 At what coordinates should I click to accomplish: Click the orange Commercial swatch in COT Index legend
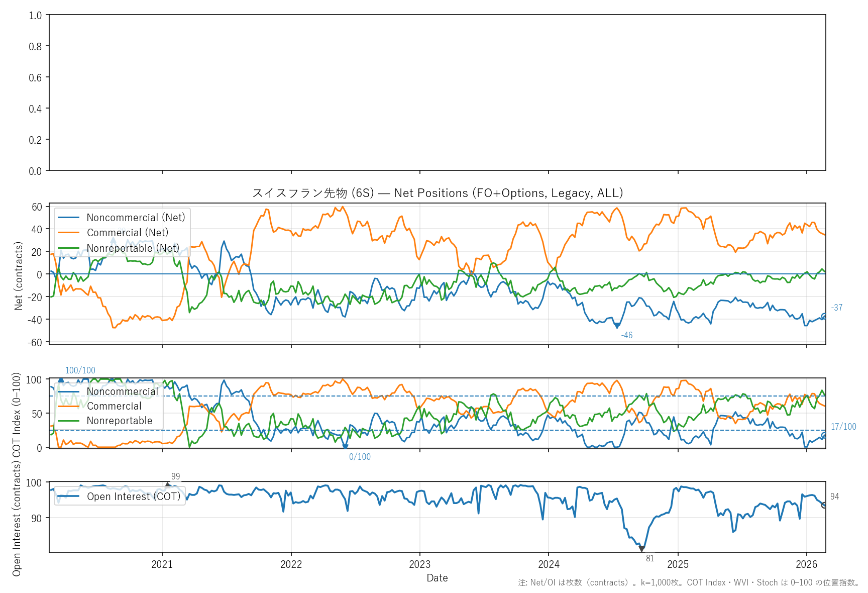[x=68, y=406]
